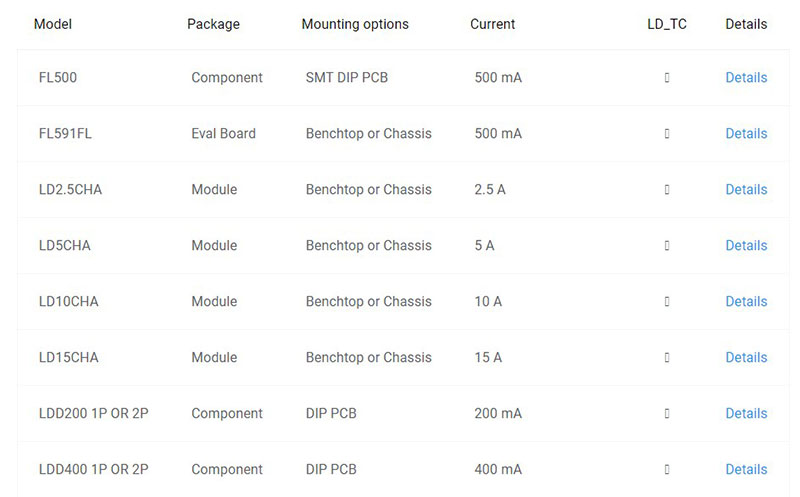
Task: Click the LD_TC icon in the LDD200 row
Action: [x=666, y=413]
